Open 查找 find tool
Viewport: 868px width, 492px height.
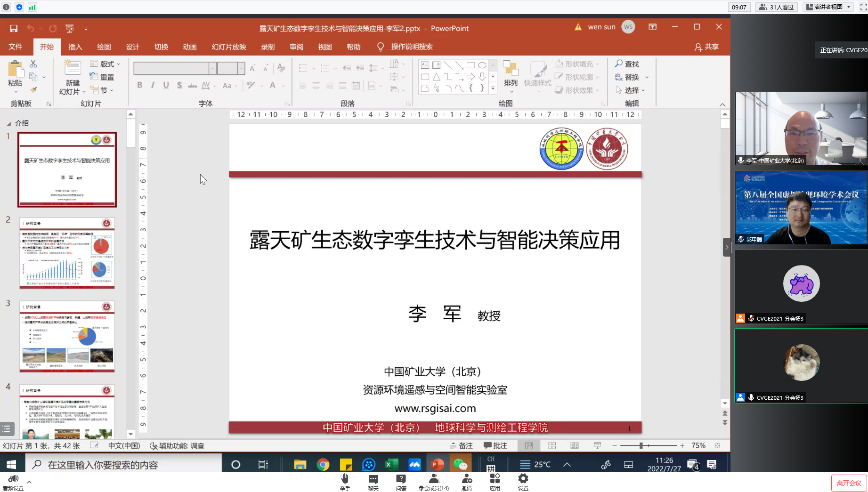tap(627, 64)
